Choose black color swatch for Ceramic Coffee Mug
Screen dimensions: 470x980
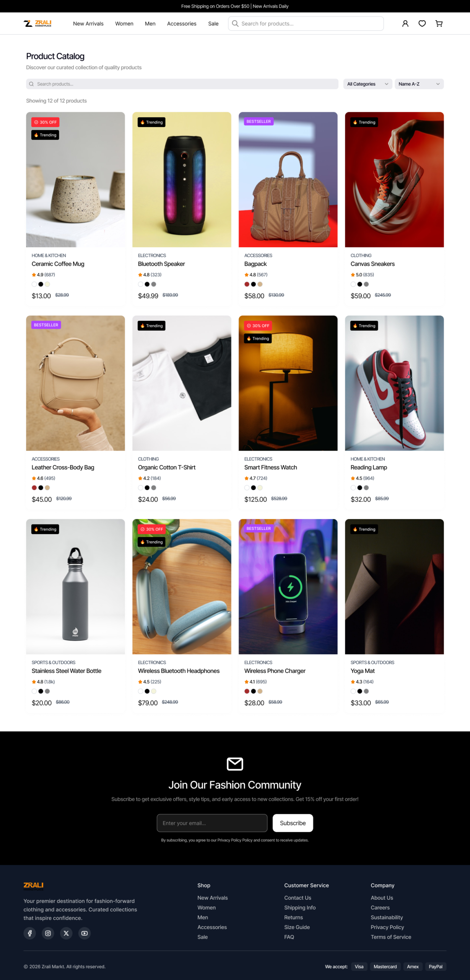[x=41, y=284]
